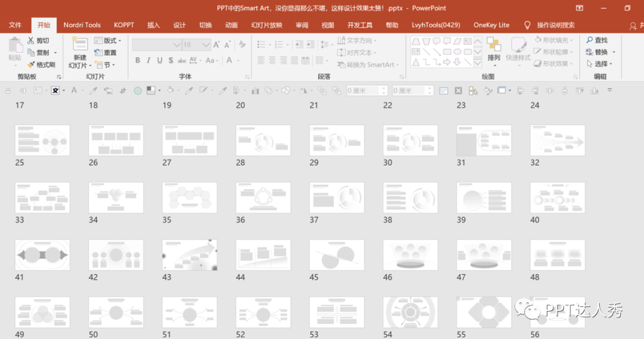Toggle Italic formatting
The image size is (644, 339).
click(x=148, y=60)
